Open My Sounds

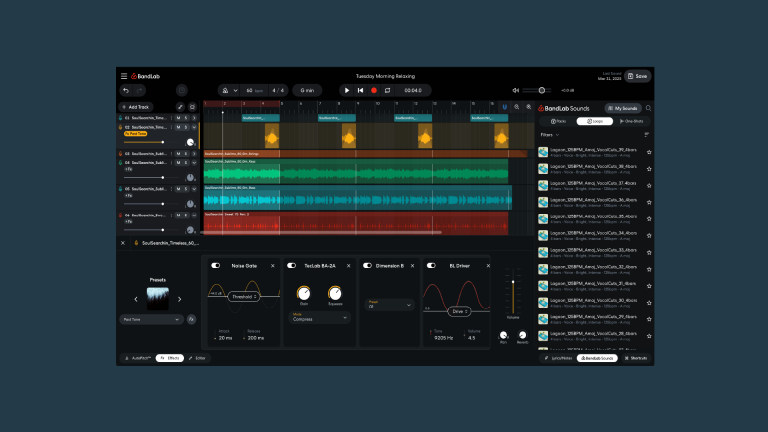(x=623, y=108)
